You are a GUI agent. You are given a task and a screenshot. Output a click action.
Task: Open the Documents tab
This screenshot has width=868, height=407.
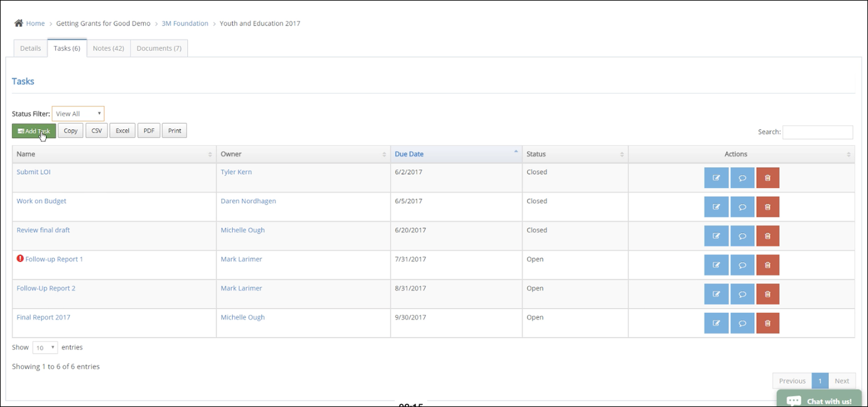pos(158,48)
